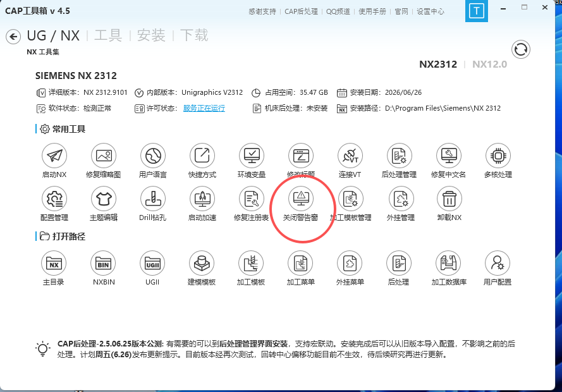
Task: Open the 主题编辑 theme editor
Action: coord(104,199)
